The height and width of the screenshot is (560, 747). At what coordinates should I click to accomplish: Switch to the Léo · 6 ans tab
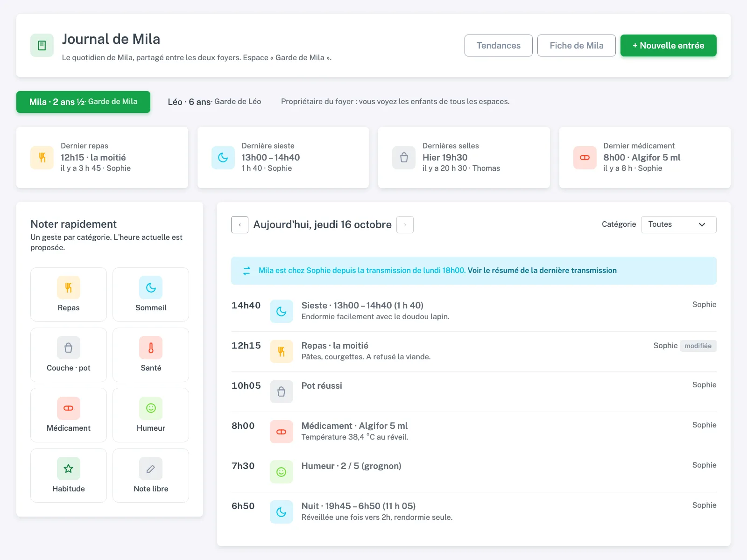[x=214, y=102]
